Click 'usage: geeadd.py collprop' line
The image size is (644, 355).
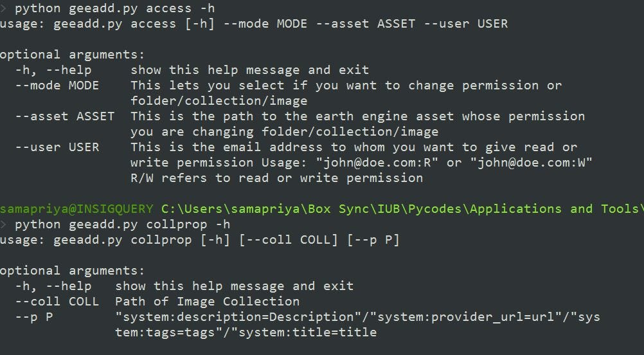coord(200,240)
